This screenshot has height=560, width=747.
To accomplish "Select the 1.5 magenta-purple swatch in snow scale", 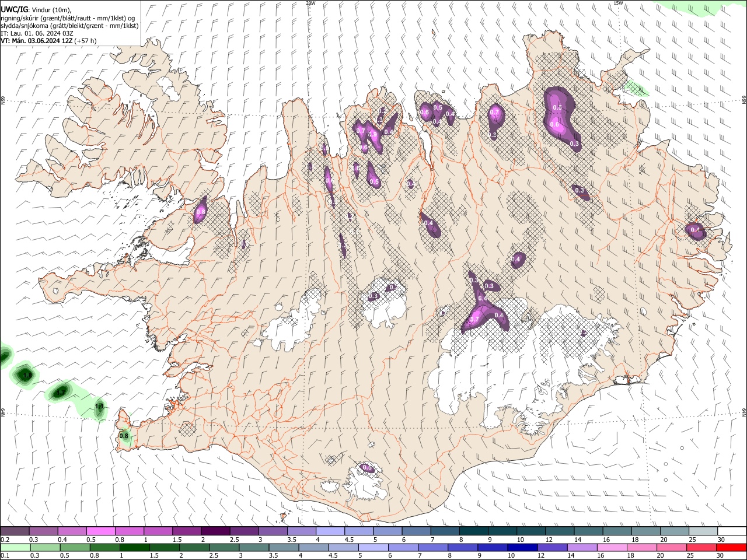I will [x=187, y=531].
